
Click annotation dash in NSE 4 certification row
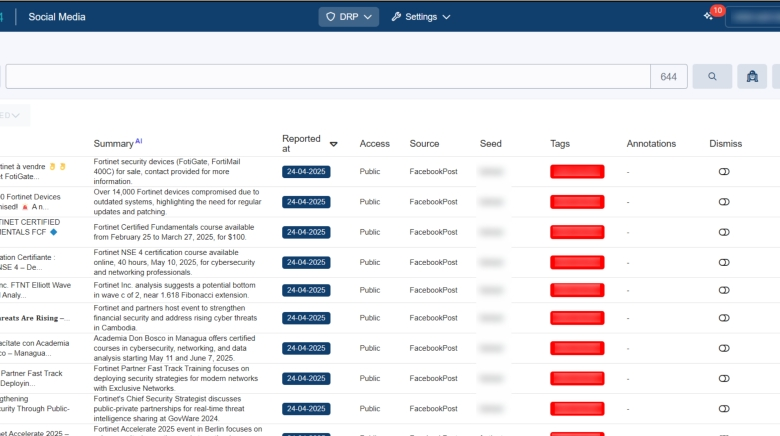coord(628,263)
